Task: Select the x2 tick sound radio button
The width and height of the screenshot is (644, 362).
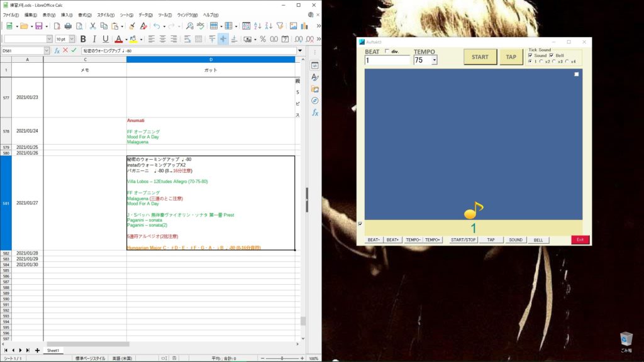Action: [541, 62]
